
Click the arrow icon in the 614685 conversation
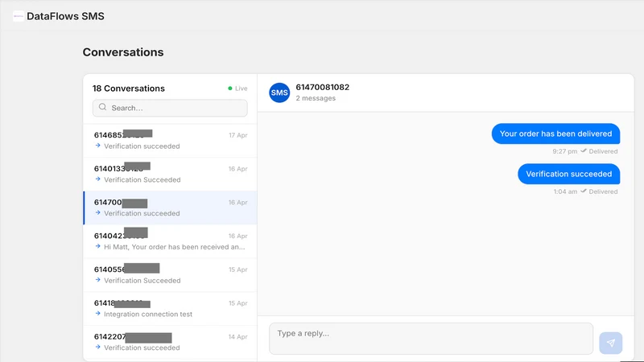tap(97, 146)
